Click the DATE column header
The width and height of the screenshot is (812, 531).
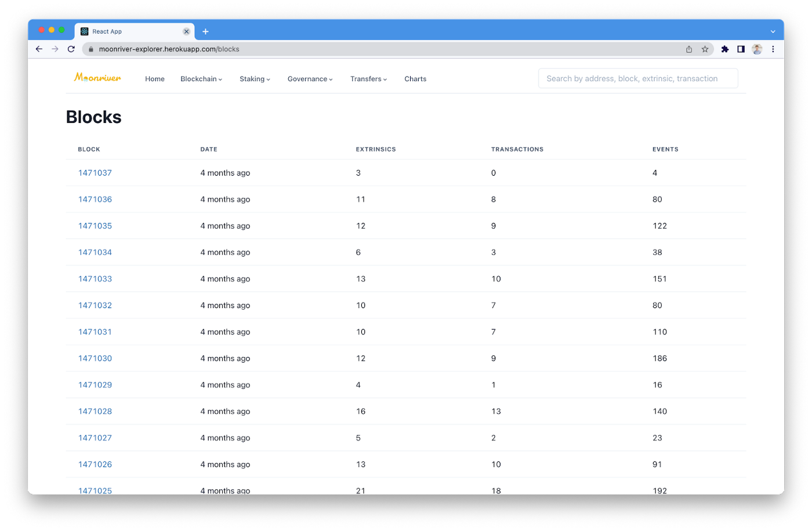click(x=209, y=149)
